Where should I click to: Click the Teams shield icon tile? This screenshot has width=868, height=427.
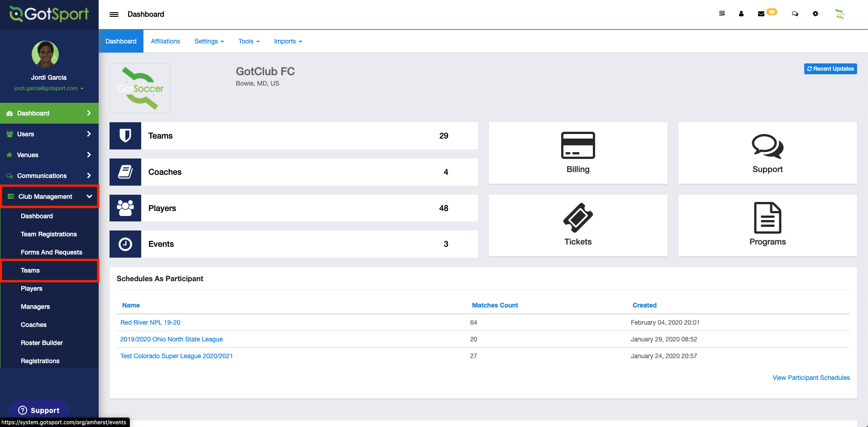point(125,136)
